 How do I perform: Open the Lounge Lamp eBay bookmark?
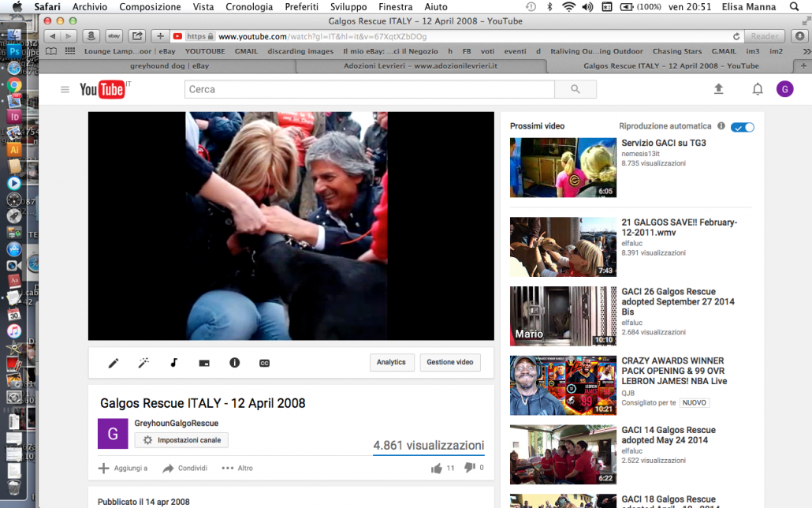tap(129, 51)
